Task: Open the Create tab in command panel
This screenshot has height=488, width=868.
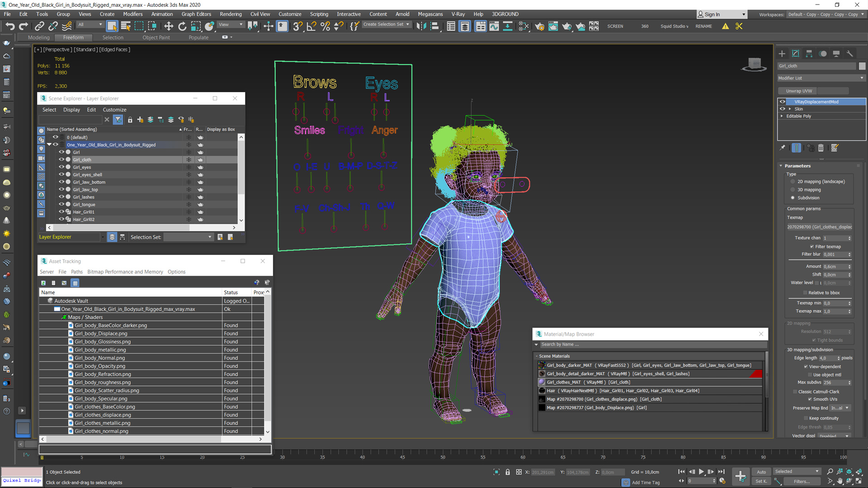Action: click(782, 53)
